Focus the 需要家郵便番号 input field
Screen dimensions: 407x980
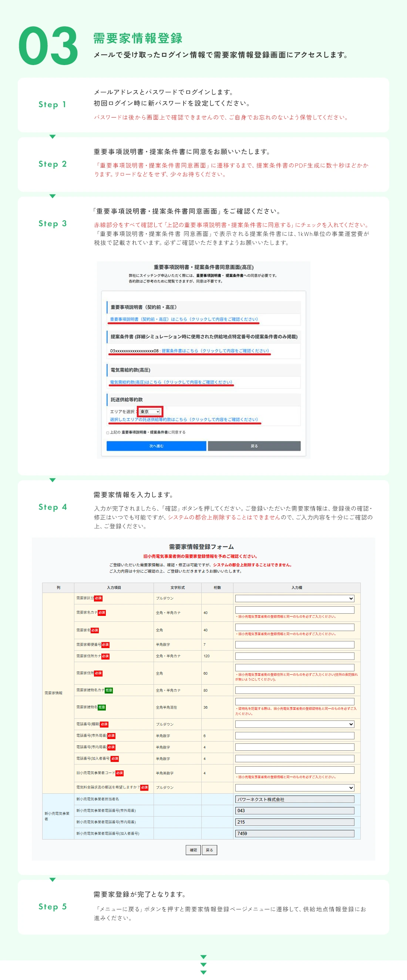pyautogui.click(x=294, y=644)
